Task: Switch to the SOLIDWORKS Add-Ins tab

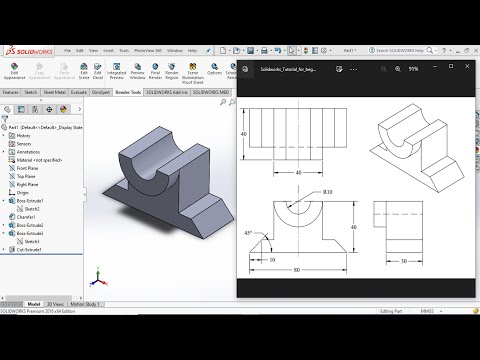Action: click(x=167, y=92)
